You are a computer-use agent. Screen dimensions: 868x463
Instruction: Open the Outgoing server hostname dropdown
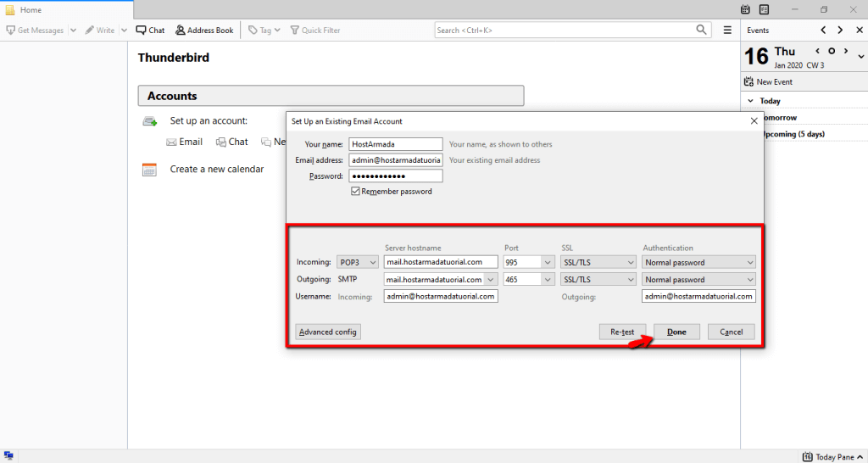[x=491, y=280]
